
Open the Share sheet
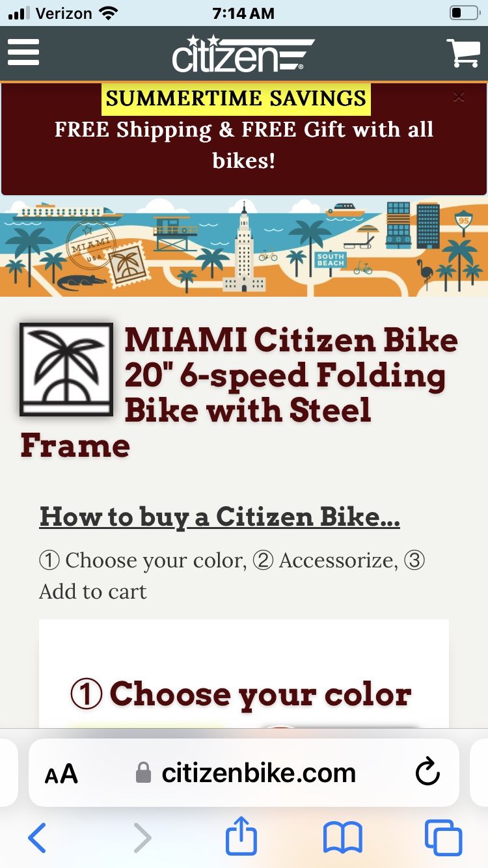[241, 838]
